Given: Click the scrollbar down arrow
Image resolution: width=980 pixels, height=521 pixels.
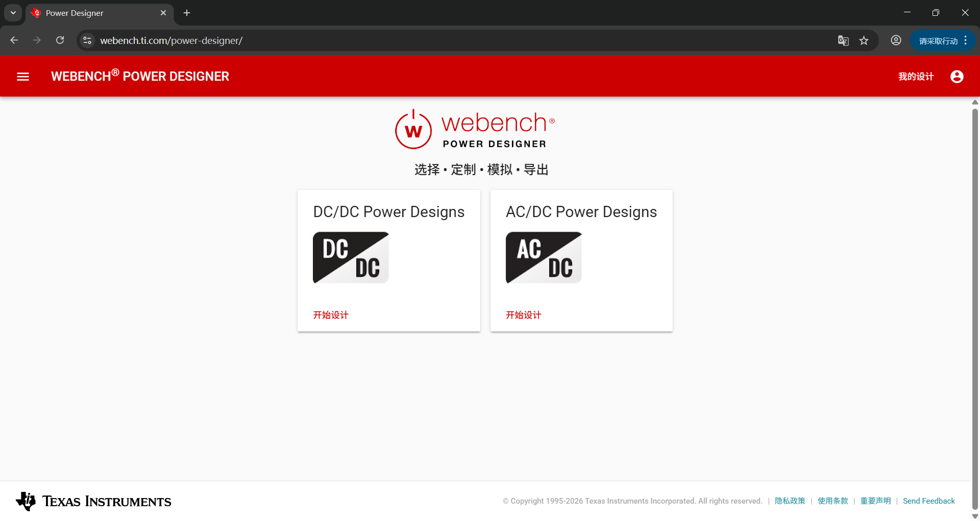Looking at the screenshot, I should [x=975, y=516].
